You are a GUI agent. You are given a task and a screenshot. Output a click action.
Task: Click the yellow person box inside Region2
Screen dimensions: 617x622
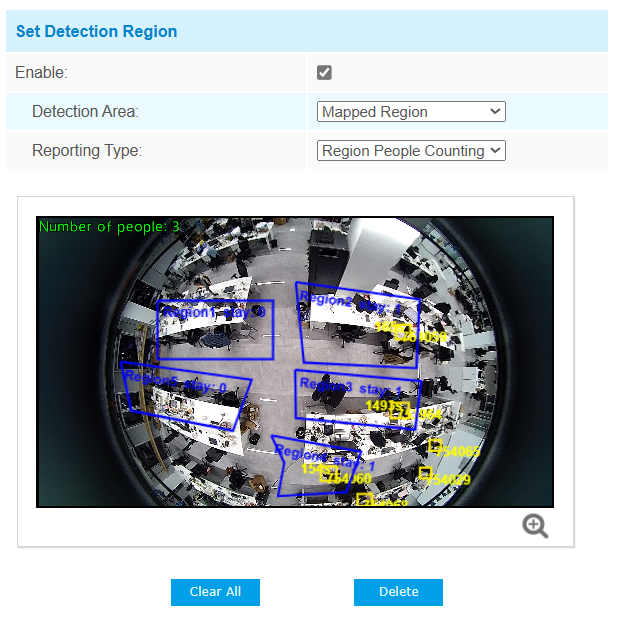(x=404, y=333)
